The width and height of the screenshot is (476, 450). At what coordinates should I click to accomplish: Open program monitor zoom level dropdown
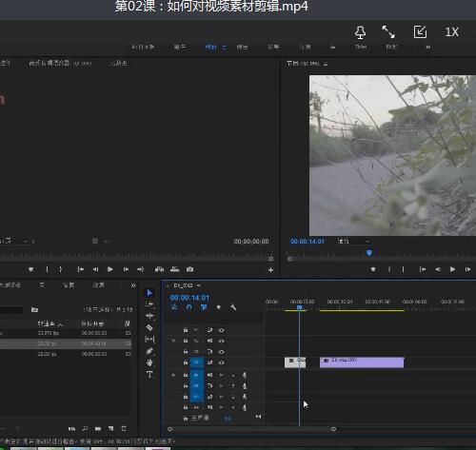point(353,241)
